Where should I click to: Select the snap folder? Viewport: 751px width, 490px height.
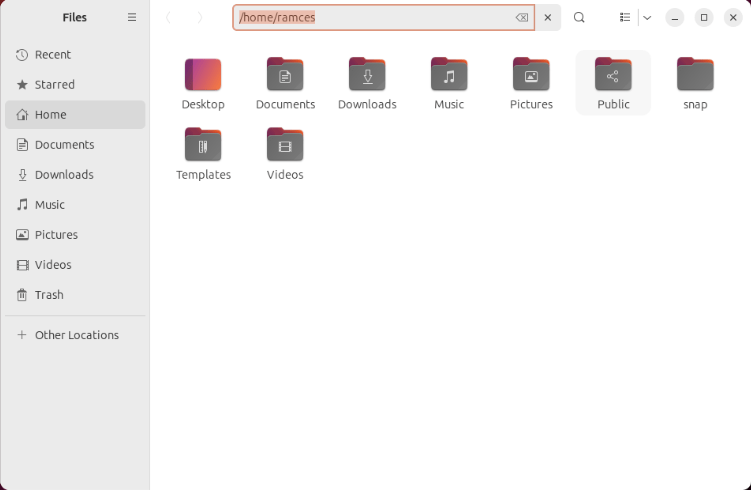pyautogui.click(x=695, y=83)
